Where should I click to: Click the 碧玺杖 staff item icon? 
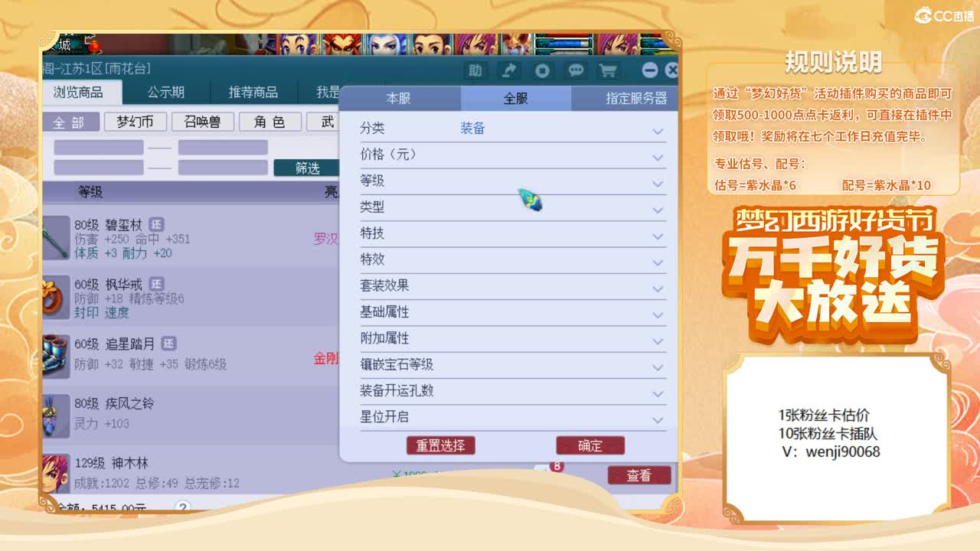[x=56, y=238]
